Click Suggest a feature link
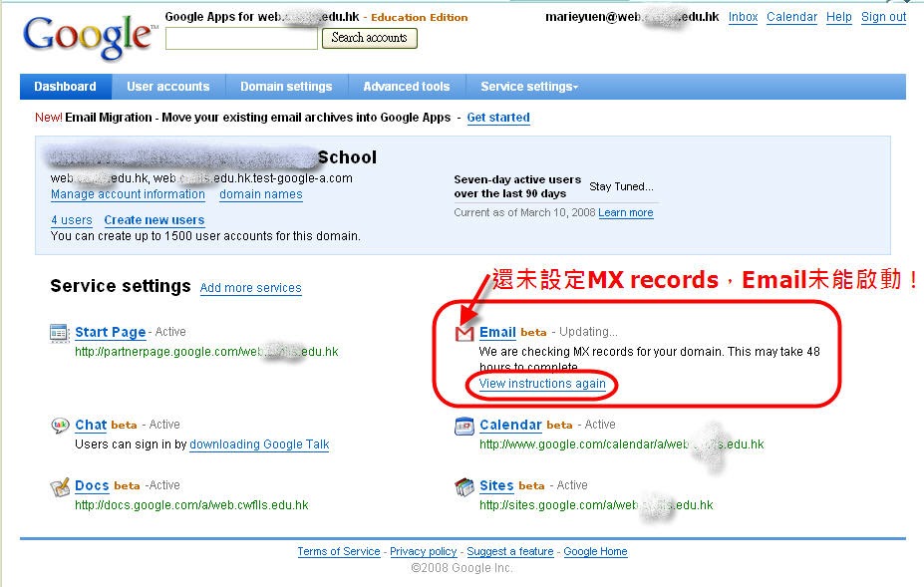 coord(510,552)
